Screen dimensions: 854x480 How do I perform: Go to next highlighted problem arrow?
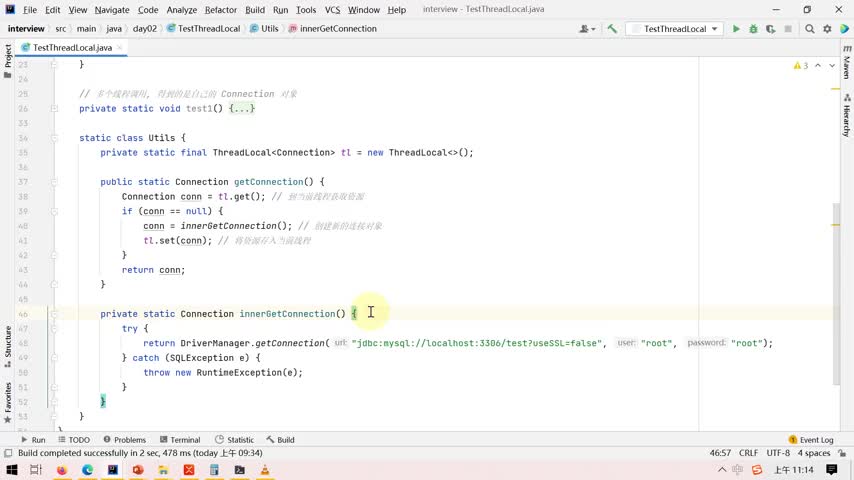832,66
